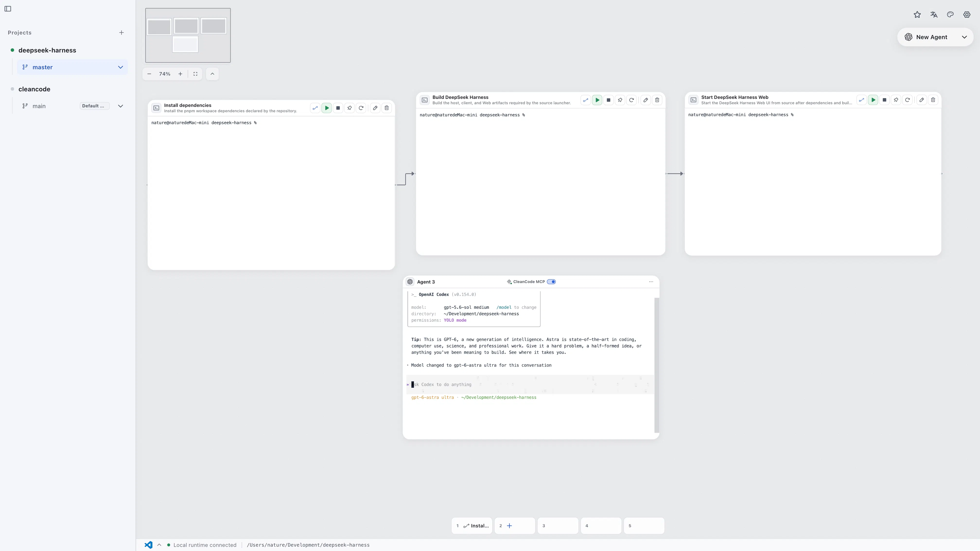
Task: Click the Default badge on main
Action: (x=94, y=106)
